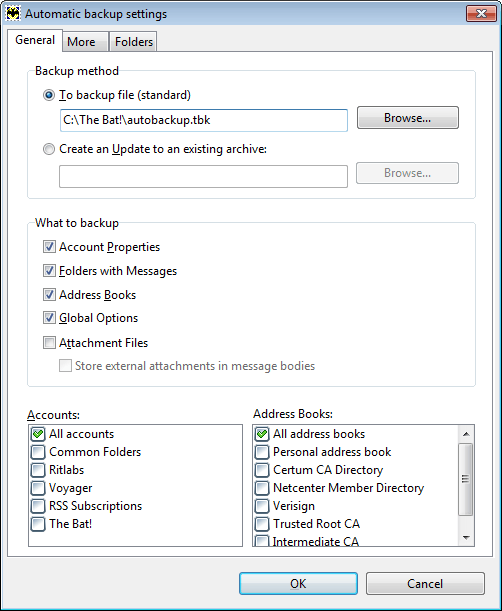This screenshot has height=611, width=502.
Task: Select 'Create an Update to an existing archive'
Action: (49, 149)
